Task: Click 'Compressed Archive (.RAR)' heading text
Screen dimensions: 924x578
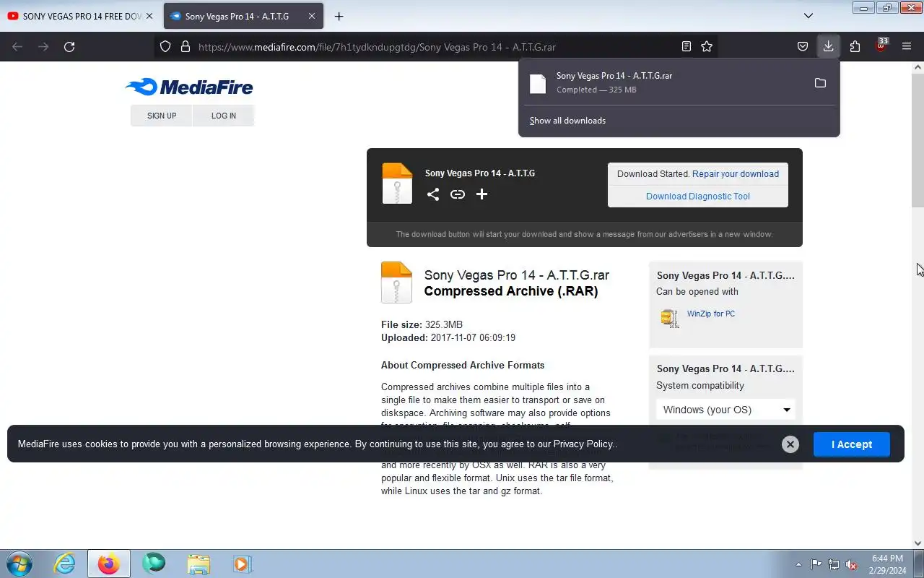Action: pos(511,292)
